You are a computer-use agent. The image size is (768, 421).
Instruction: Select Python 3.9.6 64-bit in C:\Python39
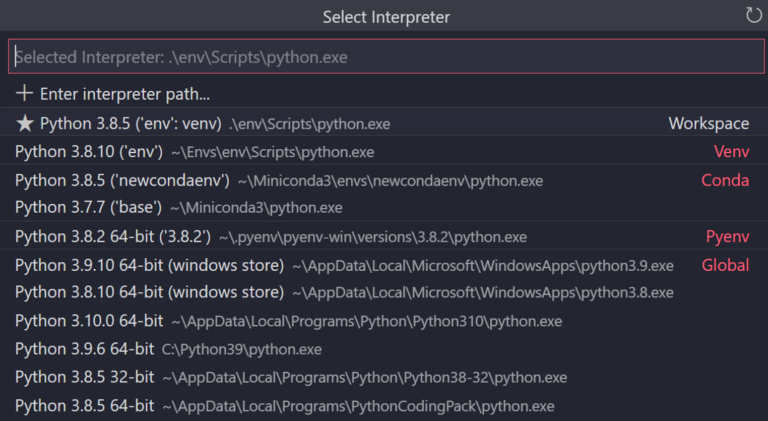[x=85, y=349]
